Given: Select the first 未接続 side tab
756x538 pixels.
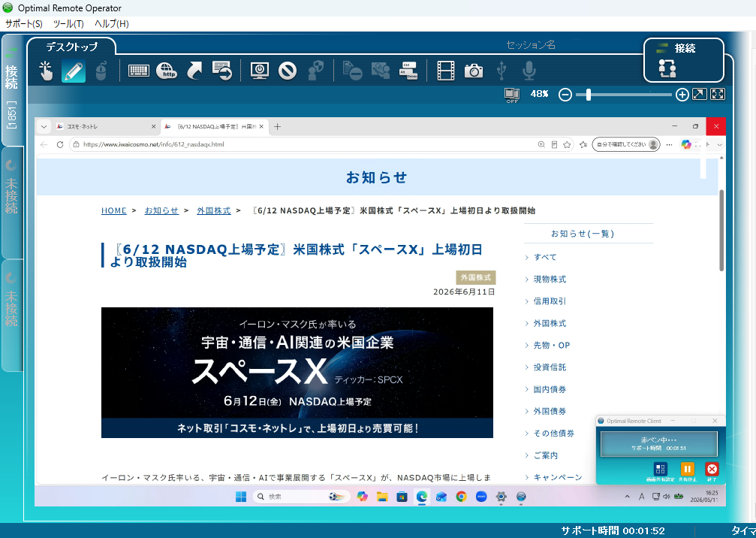Looking at the screenshot, I should (11, 203).
